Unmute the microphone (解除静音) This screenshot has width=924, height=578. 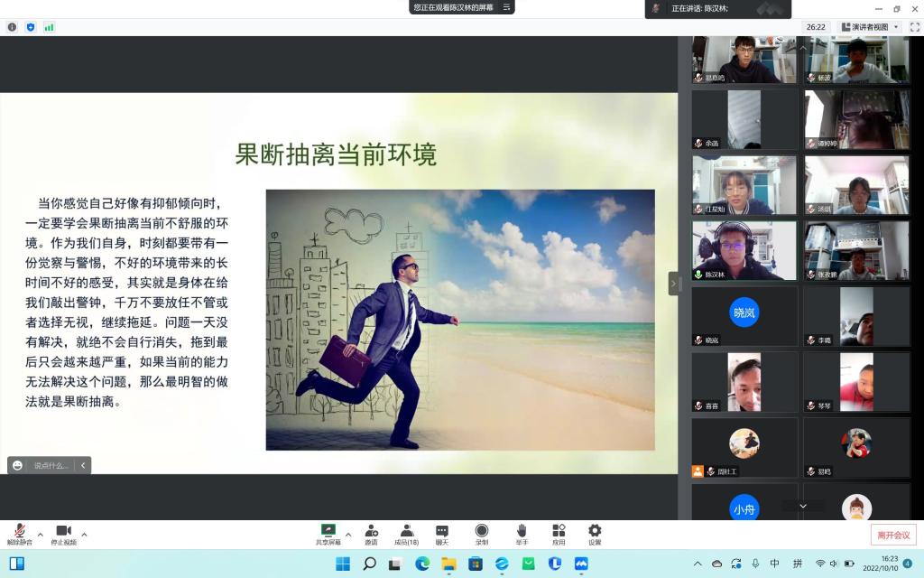point(18,533)
